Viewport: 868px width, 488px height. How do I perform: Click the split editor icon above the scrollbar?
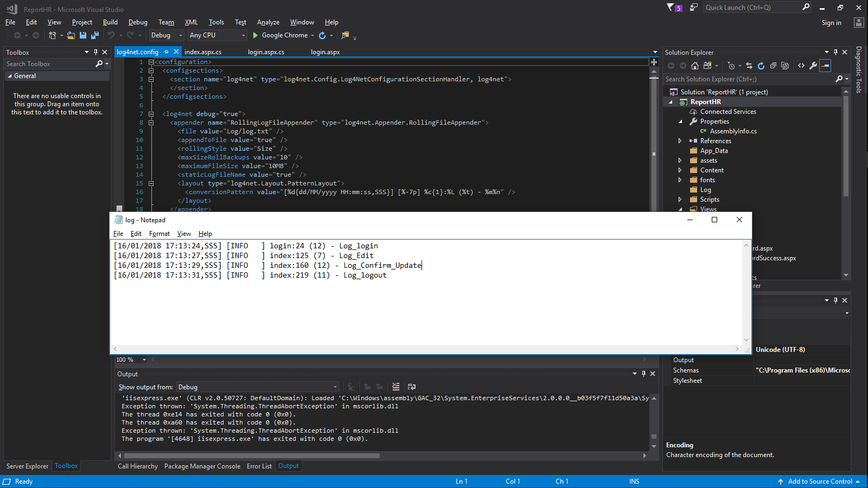(x=654, y=62)
